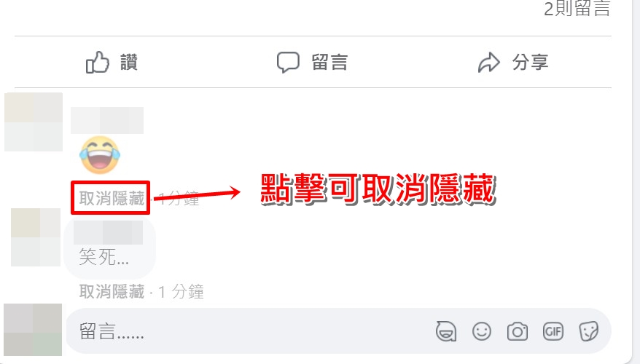Click the first commenter's blurred name
This screenshot has height=364, width=640.
click(x=107, y=120)
